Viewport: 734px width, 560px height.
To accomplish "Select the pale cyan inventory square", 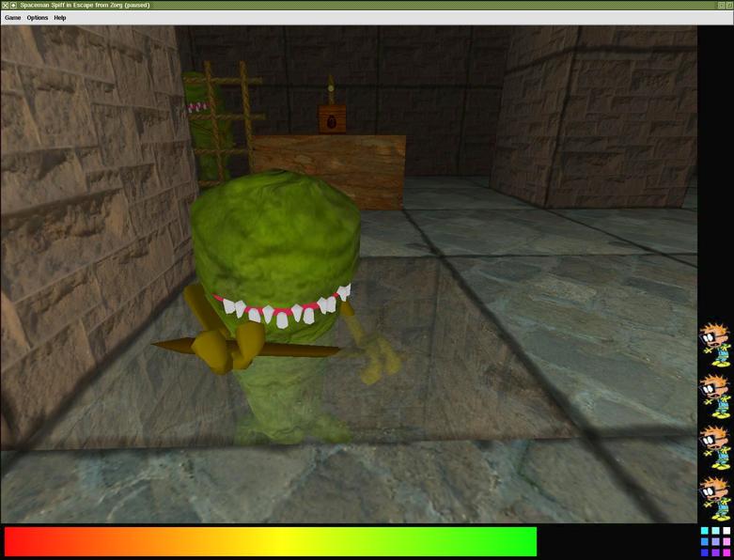I will (x=715, y=531).
